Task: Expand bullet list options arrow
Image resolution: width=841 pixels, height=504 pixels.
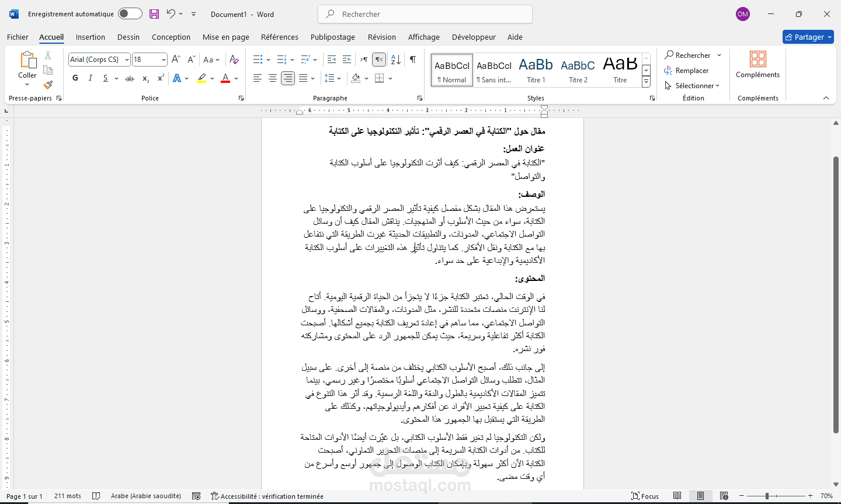Action: click(x=268, y=60)
